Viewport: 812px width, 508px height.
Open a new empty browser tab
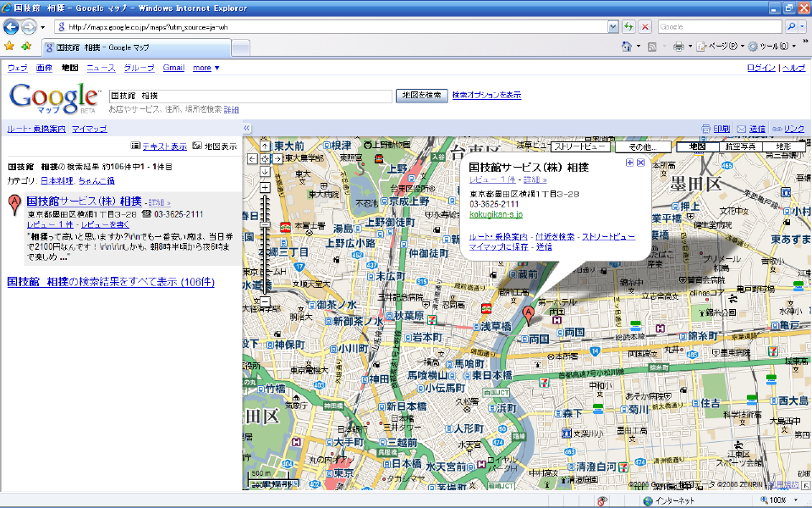click(240, 47)
